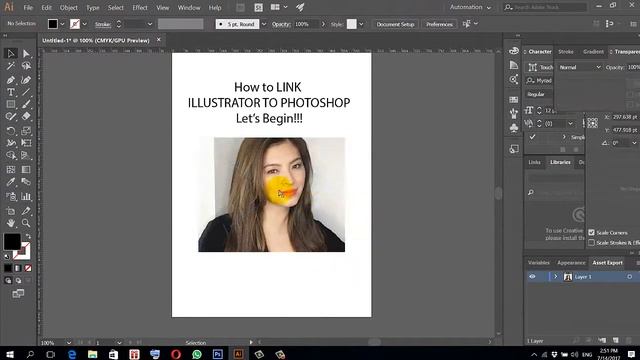Switch to the Libraries tab
Image resolution: width=640 pixels, height=360 pixels.
pyautogui.click(x=560, y=162)
